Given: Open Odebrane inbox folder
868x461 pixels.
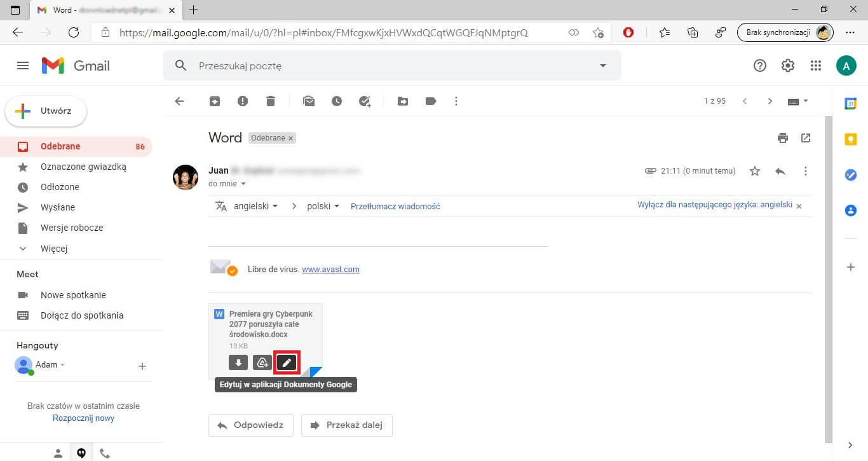Looking at the screenshot, I should click(76, 146).
